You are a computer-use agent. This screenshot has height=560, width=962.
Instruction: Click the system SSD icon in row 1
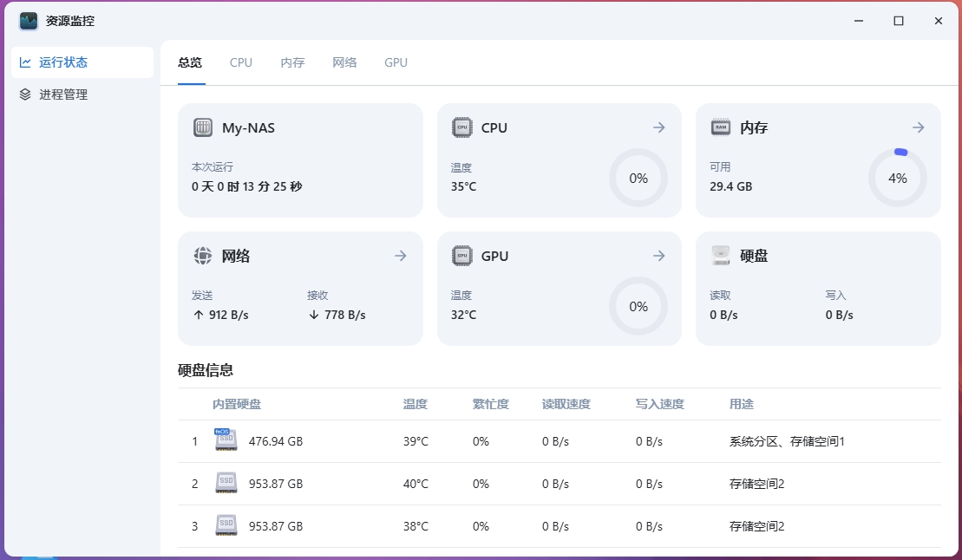tap(226, 440)
